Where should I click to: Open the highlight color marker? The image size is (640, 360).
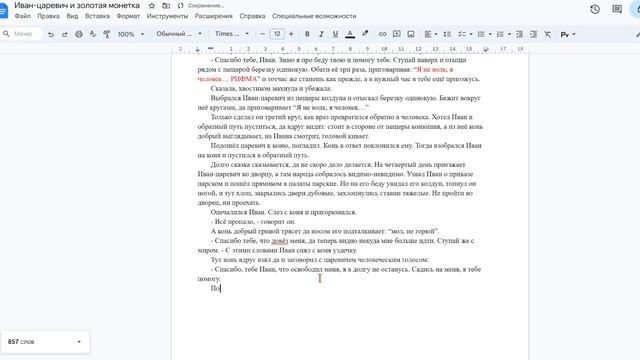[365, 34]
